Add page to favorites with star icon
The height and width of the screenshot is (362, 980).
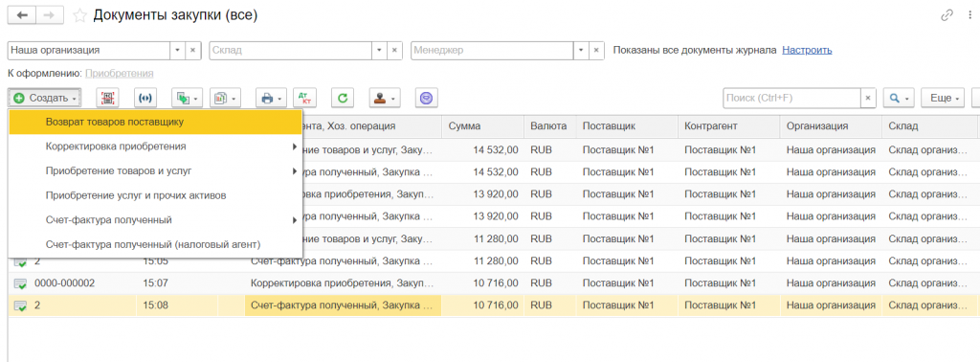point(79,16)
